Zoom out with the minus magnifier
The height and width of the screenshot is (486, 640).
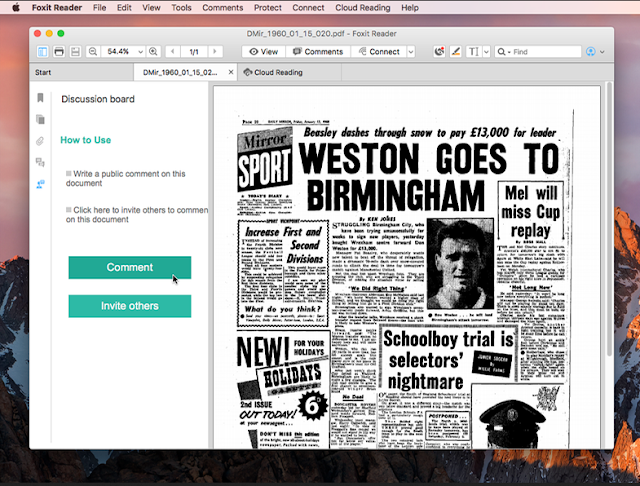tap(93, 51)
